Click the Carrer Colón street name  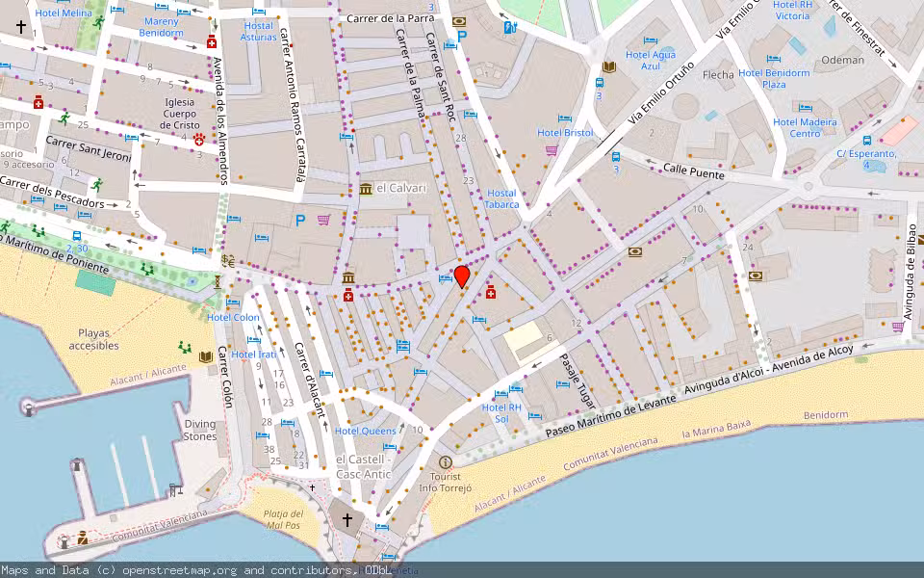coord(225,377)
